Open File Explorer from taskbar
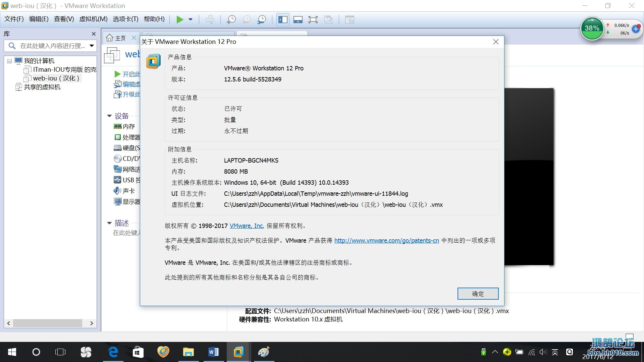Viewport: 644px width, 362px height. coord(189,352)
